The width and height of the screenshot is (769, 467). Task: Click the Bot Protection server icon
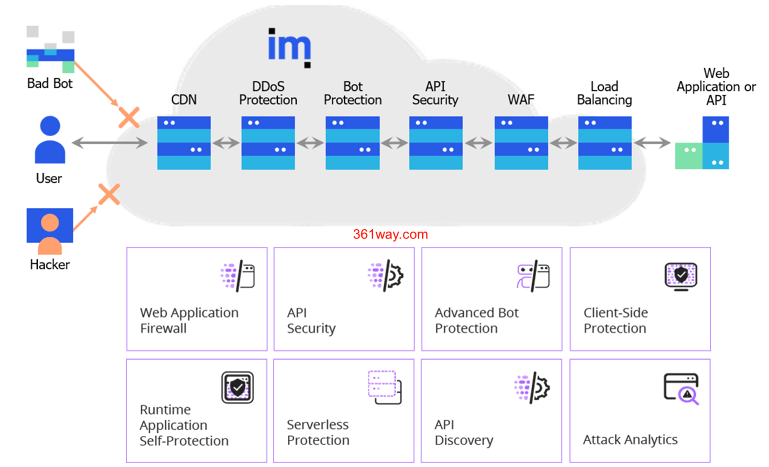pyautogui.click(x=352, y=142)
